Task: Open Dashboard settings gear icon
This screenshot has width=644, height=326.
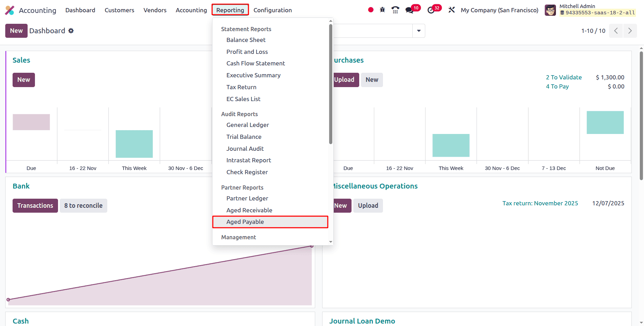Action: pos(71,31)
